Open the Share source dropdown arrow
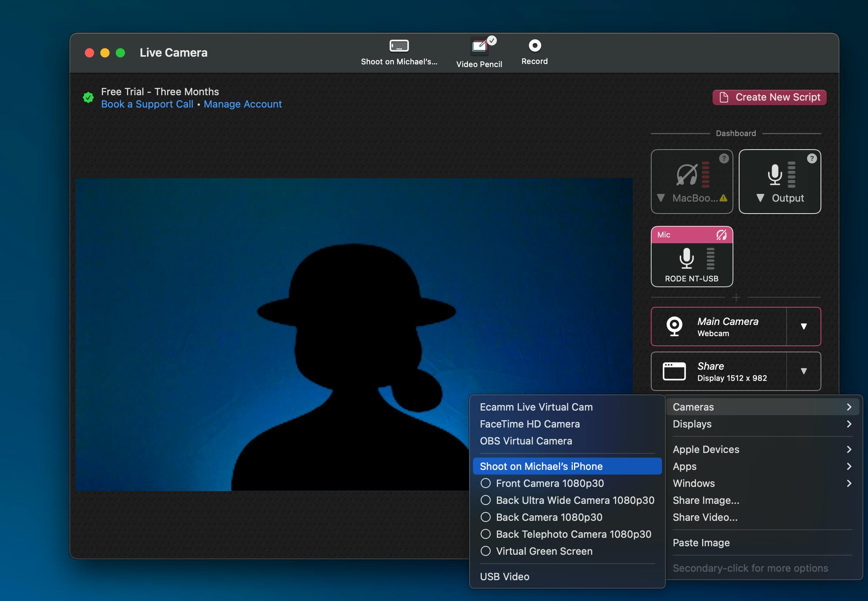This screenshot has width=868, height=601. (x=804, y=371)
